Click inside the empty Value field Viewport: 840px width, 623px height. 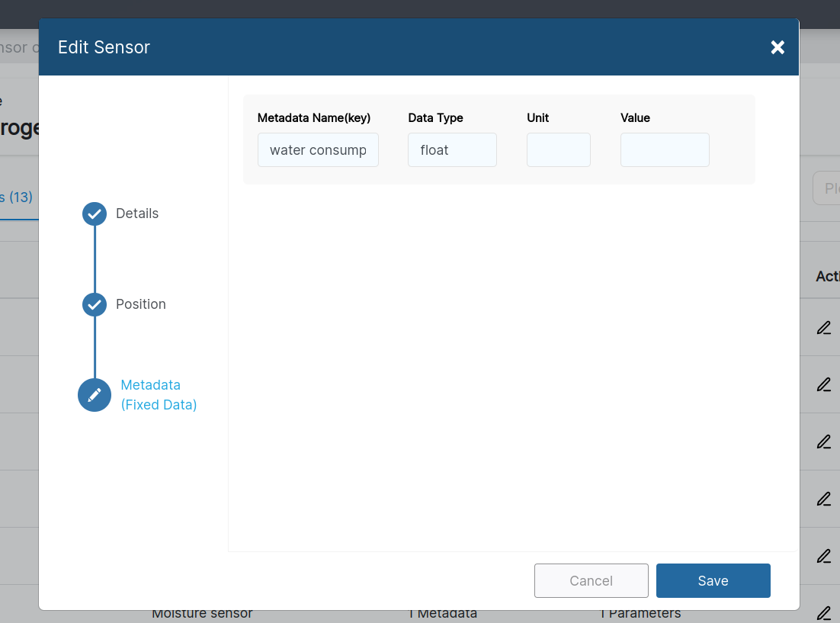664,149
